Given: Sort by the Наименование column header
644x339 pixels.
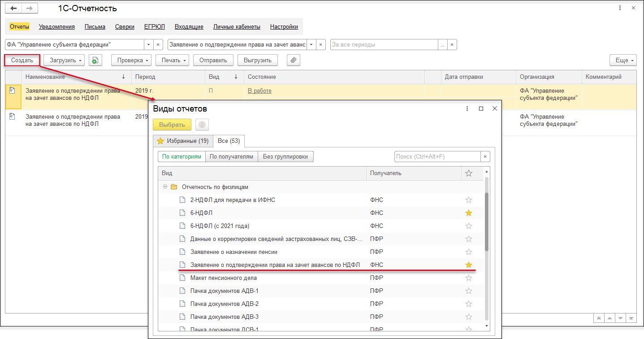Looking at the screenshot, I should [76, 77].
